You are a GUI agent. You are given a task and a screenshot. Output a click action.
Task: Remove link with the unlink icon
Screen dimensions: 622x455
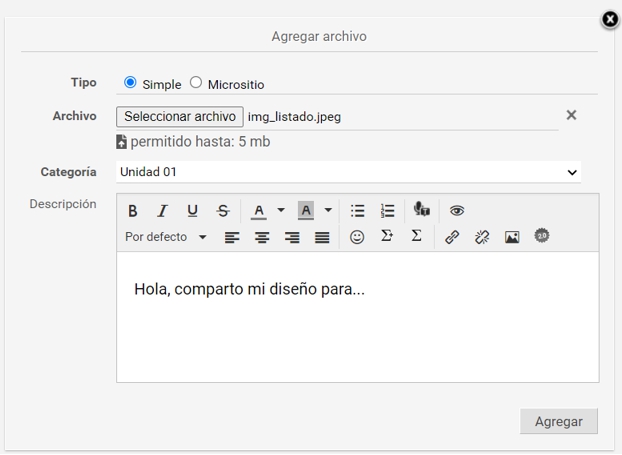point(482,237)
